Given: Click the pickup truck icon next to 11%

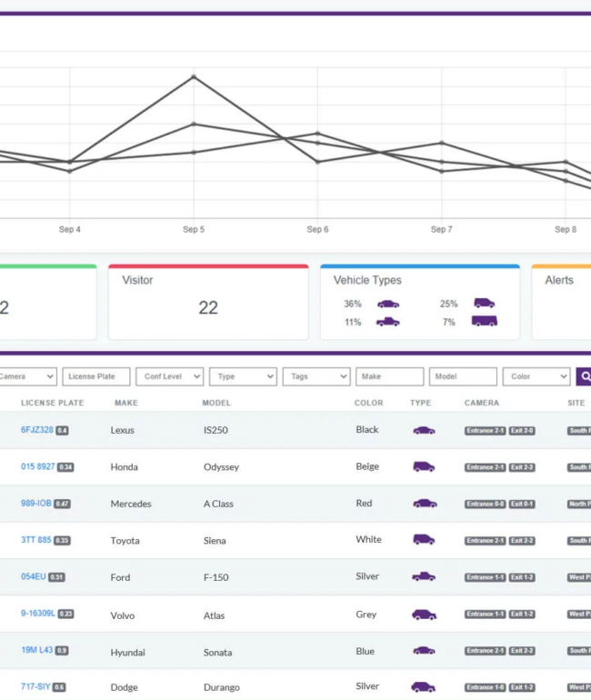Looking at the screenshot, I should coord(388,322).
